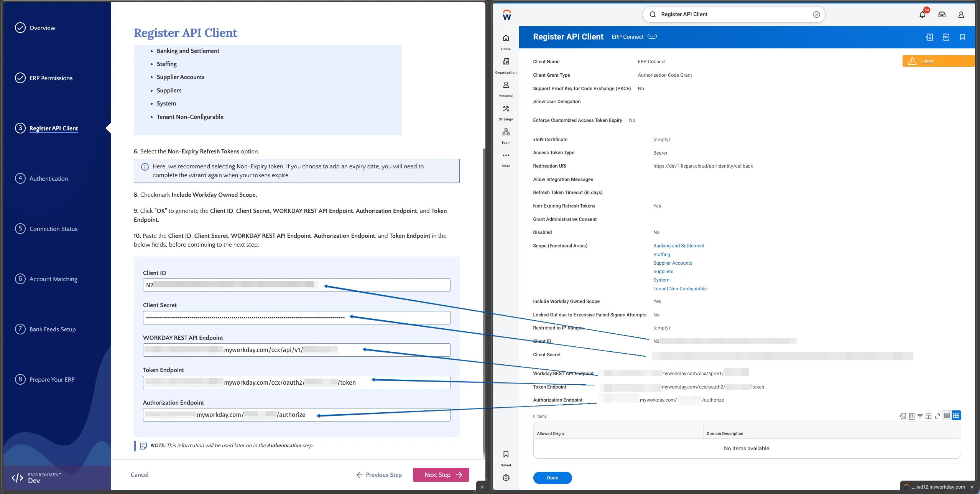Open Strategy in Workday sidebar

click(x=506, y=112)
